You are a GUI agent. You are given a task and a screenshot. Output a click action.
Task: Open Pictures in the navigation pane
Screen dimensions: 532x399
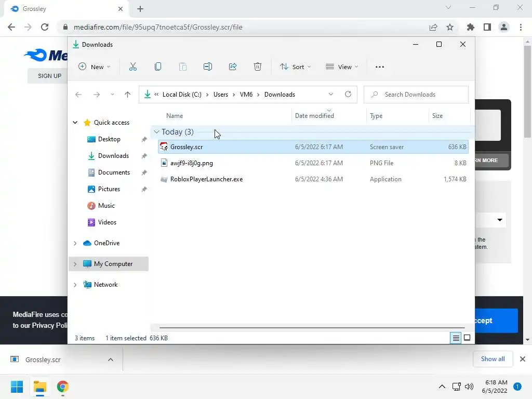click(109, 189)
